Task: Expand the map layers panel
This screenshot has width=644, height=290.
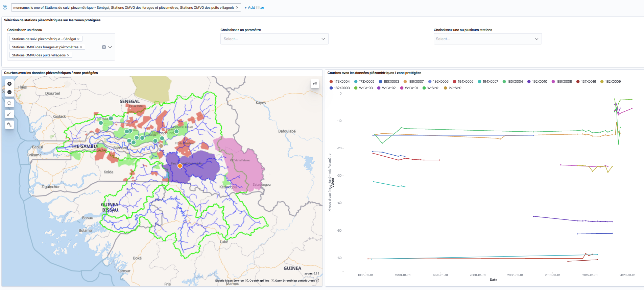Action: (x=315, y=84)
